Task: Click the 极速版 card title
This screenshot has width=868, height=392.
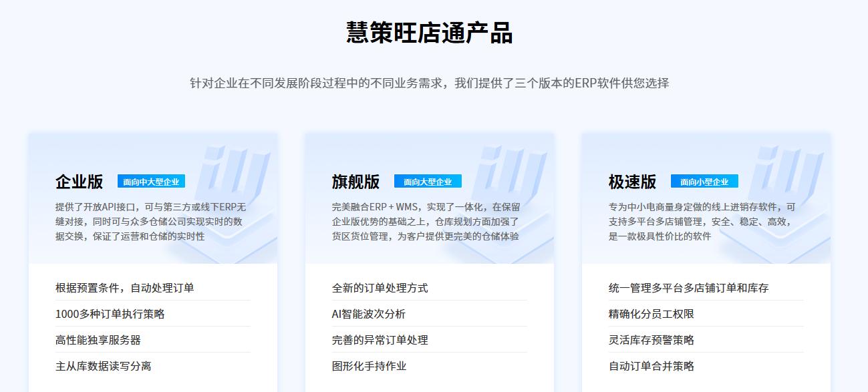Action: [x=632, y=182]
